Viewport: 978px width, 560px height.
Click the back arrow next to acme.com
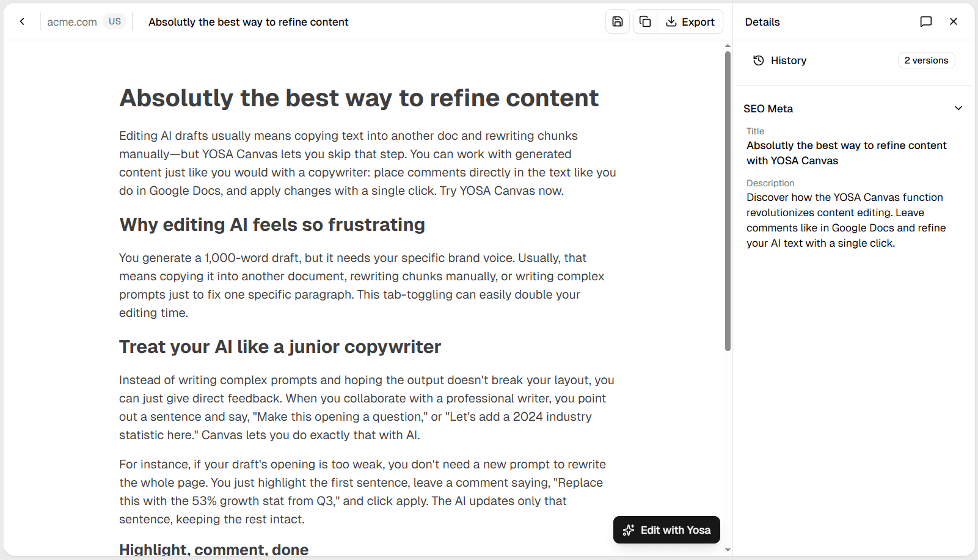(22, 21)
